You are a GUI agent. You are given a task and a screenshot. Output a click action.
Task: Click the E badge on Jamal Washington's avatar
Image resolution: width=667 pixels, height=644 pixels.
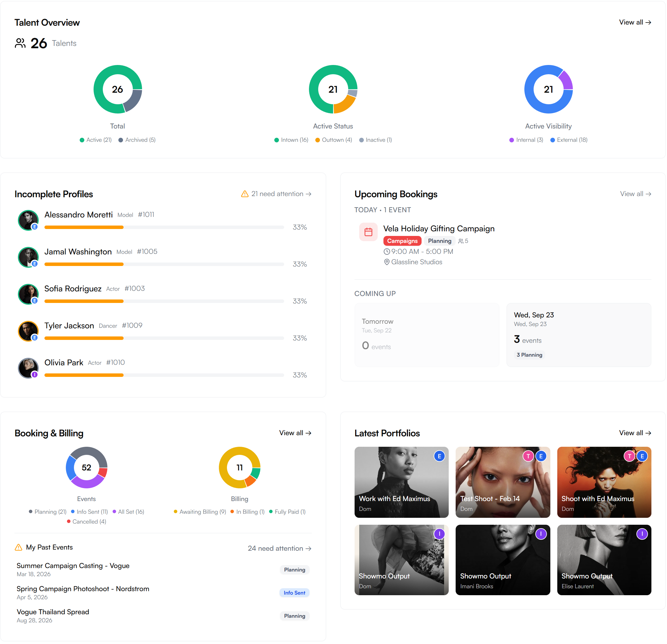(x=34, y=264)
